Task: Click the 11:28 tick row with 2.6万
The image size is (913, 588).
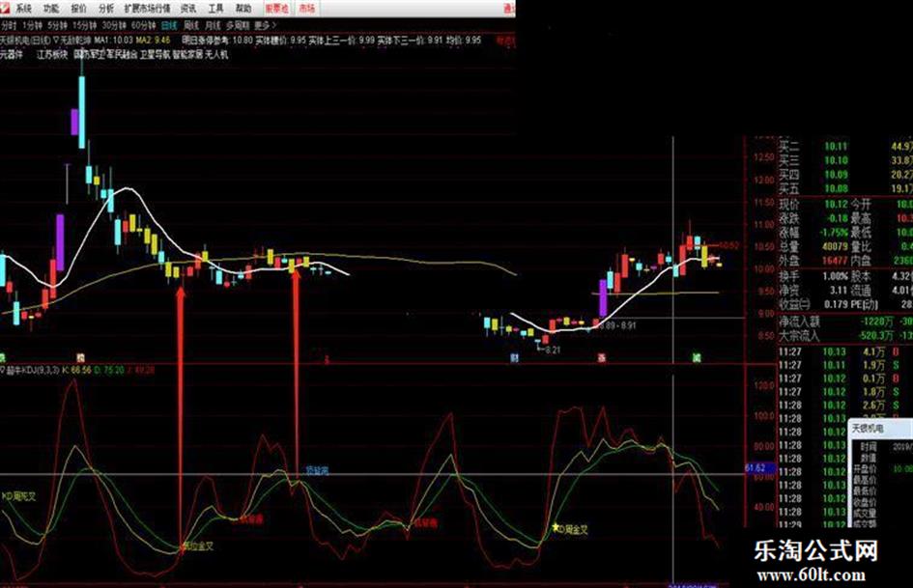Action: point(845,406)
